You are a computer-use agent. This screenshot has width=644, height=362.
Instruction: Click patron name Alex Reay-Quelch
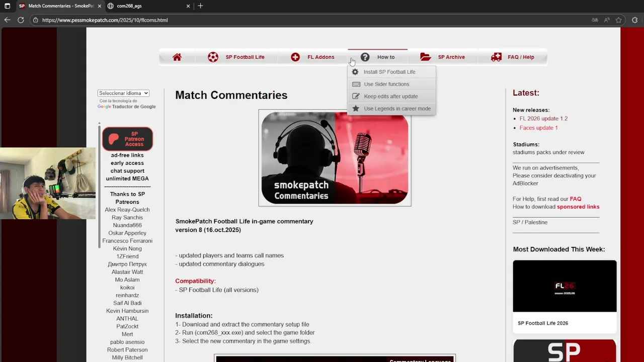coord(127,210)
